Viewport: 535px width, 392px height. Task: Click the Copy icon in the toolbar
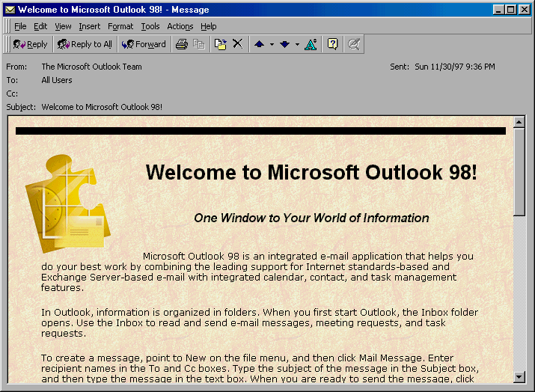(x=199, y=44)
